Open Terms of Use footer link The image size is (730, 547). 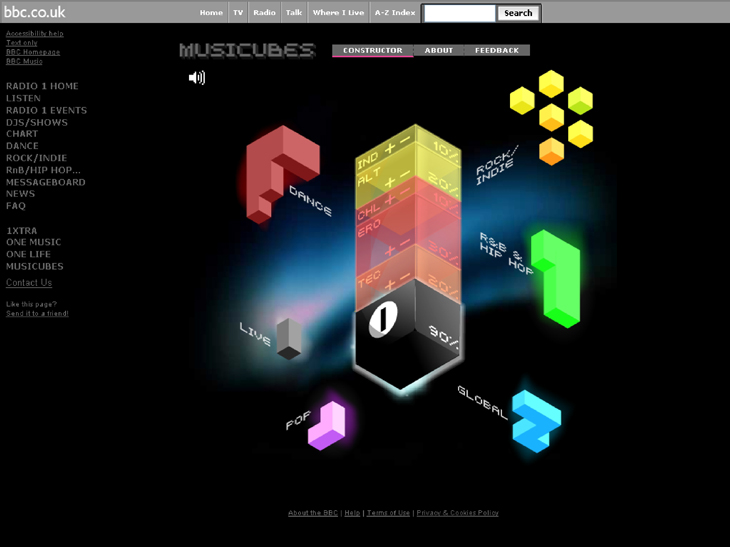coord(388,513)
